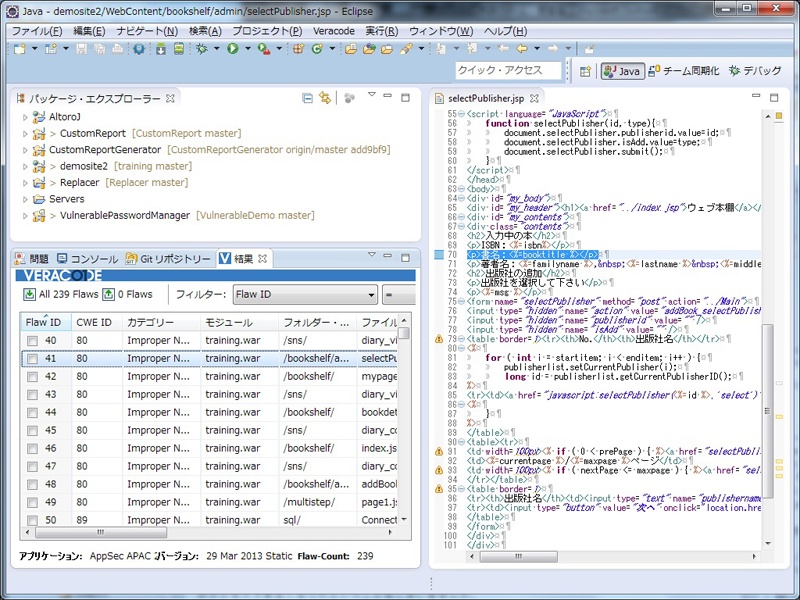Click the New Java package icon
This screenshot has height=600, width=800.
click(x=298, y=49)
